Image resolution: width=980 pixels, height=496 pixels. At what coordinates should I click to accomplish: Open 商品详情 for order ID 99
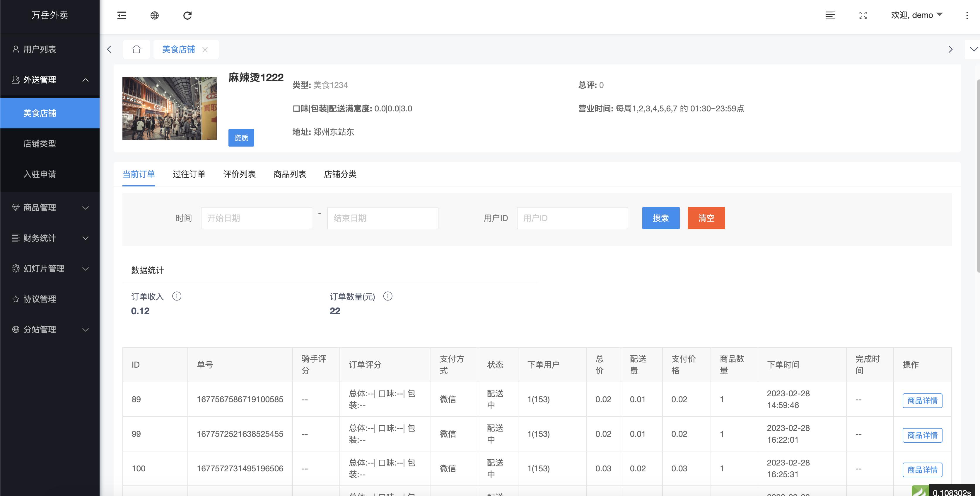click(x=922, y=435)
